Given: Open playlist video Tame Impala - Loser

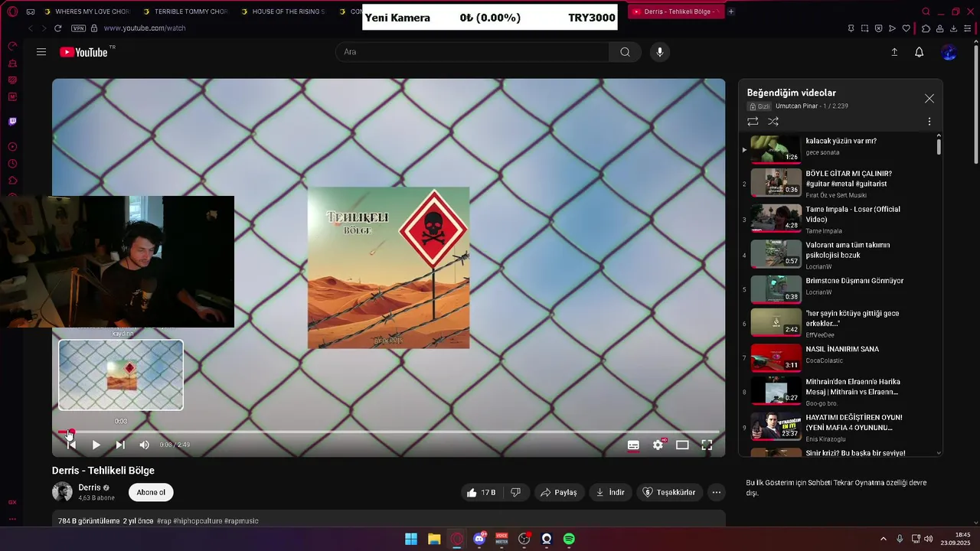Looking at the screenshot, I should point(840,220).
